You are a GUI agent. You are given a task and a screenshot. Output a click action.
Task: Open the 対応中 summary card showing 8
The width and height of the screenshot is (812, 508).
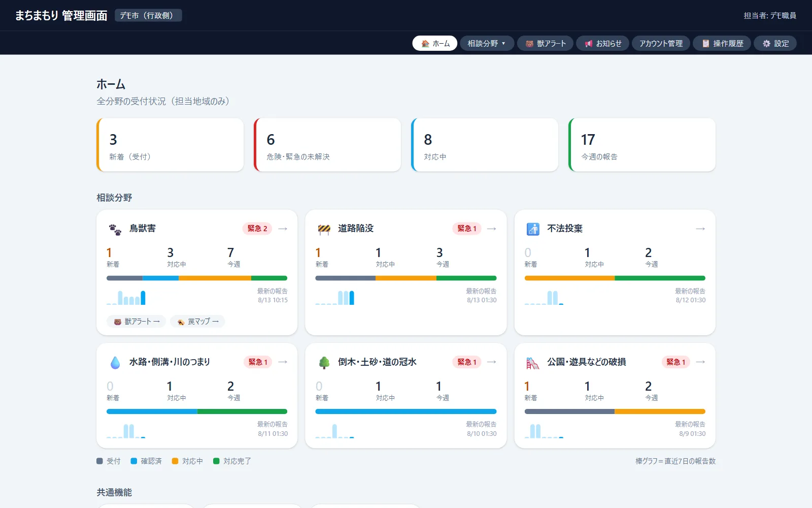[x=485, y=145]
